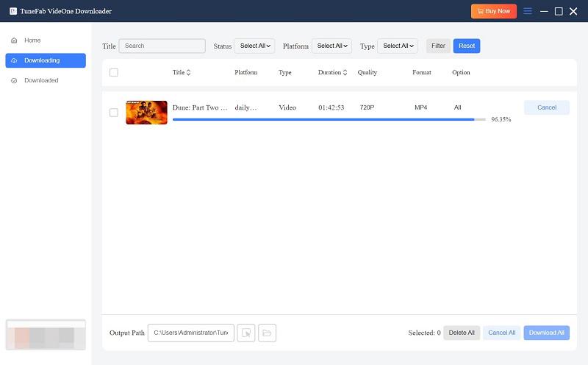The image size is (588, 365).
Task: Cancel the Dune: Part Two download
Action: (547, 107)
